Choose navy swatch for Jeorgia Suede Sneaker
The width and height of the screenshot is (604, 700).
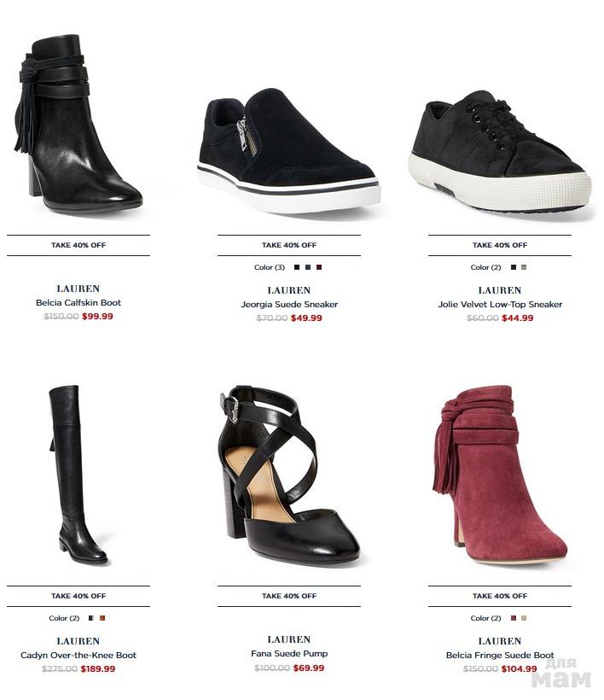(308, 267)
